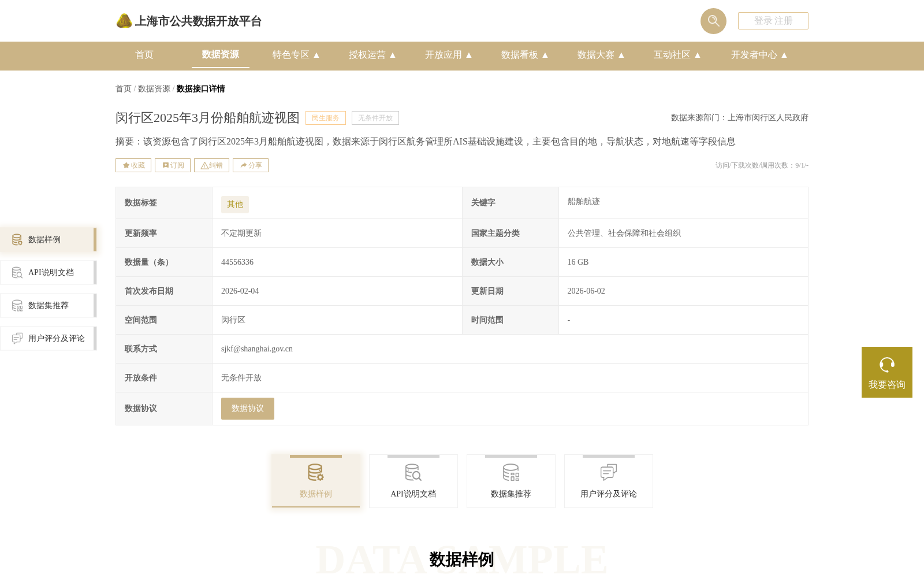924x578 pixels.
Task: Select sidebar API说明文档 label
Action: click(51, 273)
